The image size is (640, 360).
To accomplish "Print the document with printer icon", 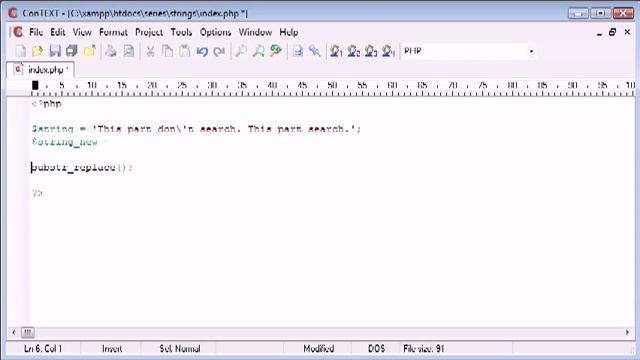I will (x=111, y=51).
